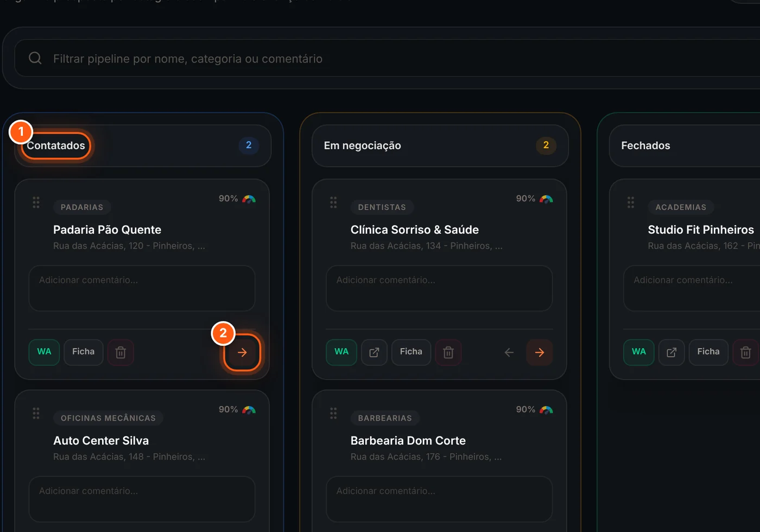Screen dimensions: 760x532
Task: Click score gauge icon on Padaria Pão Quente
Action: click(249, 199)
